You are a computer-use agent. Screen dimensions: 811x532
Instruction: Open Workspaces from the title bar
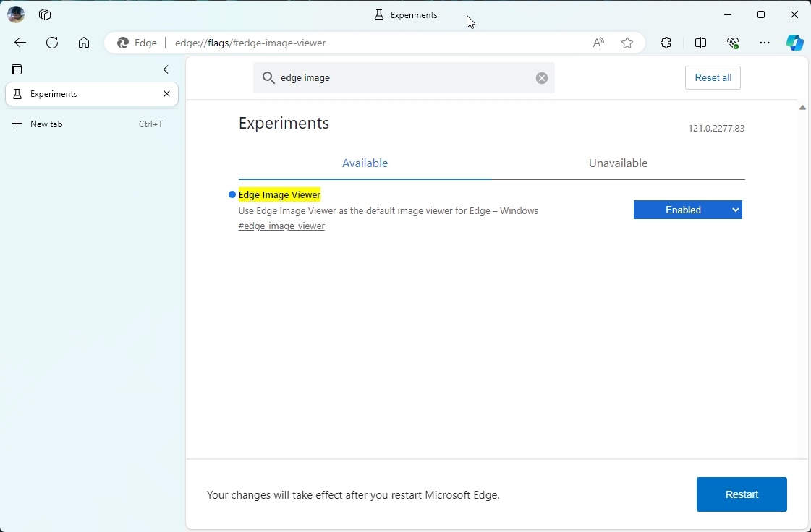click(x=44, y=14)
